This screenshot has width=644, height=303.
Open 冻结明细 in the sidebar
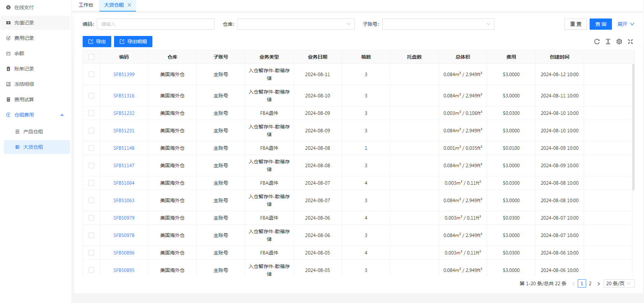click(24, 84)
